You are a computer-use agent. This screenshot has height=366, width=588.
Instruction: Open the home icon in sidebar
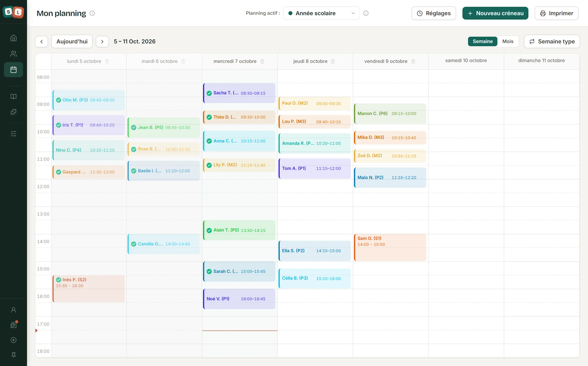click(13, 38)
